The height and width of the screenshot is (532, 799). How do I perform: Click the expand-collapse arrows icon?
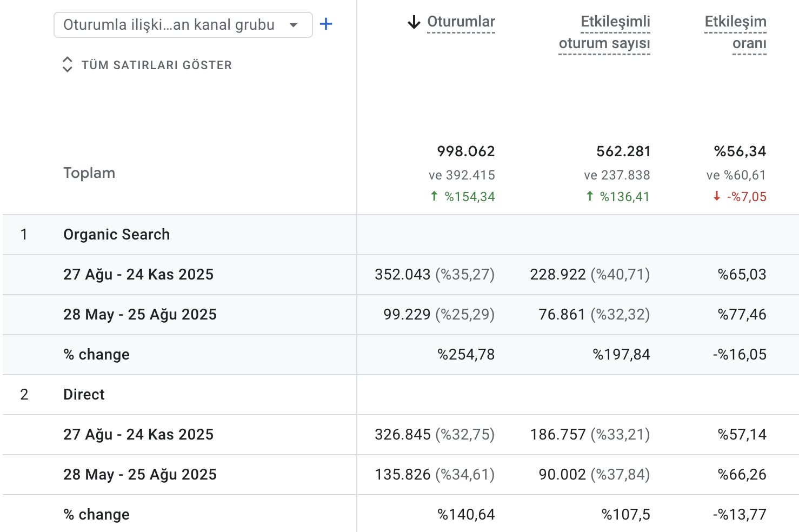click(x=67, y=64)
